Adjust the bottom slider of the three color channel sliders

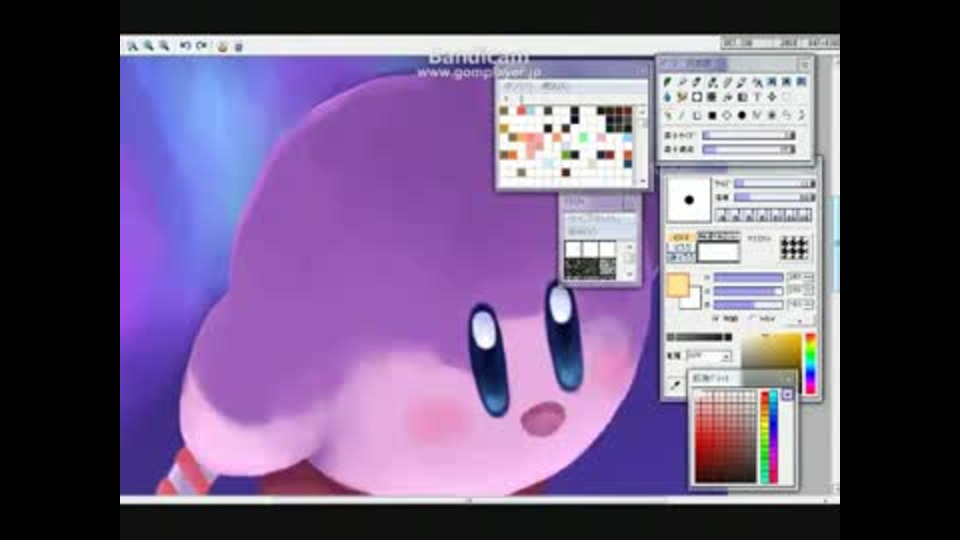(x=748, y=304)
